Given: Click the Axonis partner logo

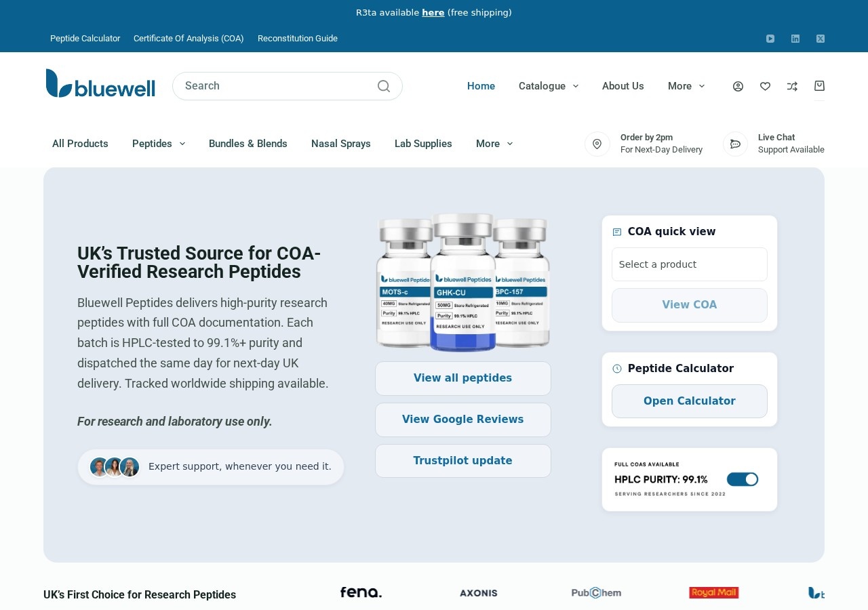Looking at the screenshot, I should click(x=479, y=593).
